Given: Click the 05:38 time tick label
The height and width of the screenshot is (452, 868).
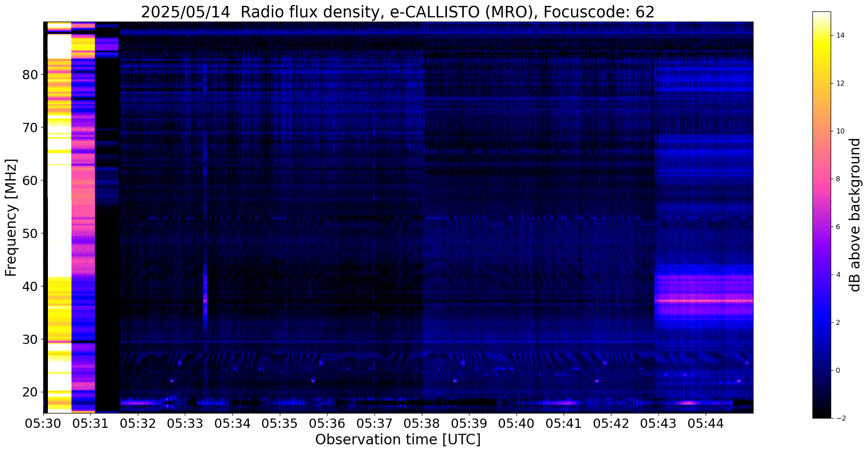Looking at the screenshot, I should pos(422,423).
